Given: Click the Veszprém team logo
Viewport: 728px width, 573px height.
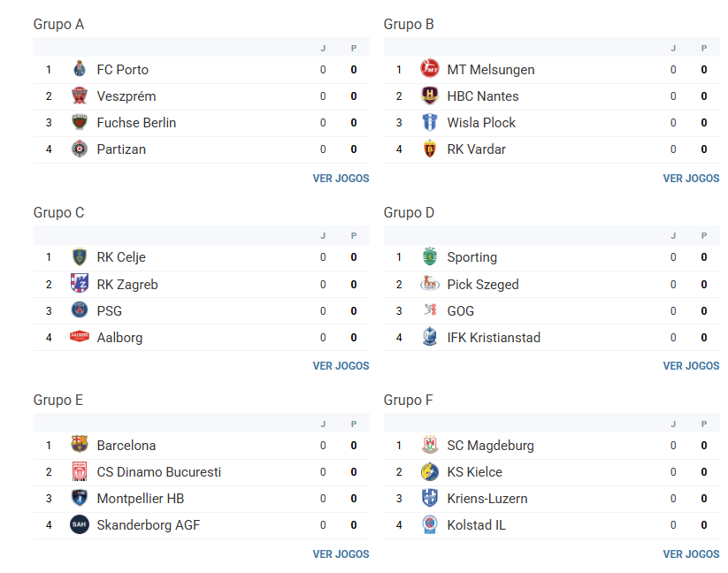Looking at the screenshot, I should click(80, 96).
